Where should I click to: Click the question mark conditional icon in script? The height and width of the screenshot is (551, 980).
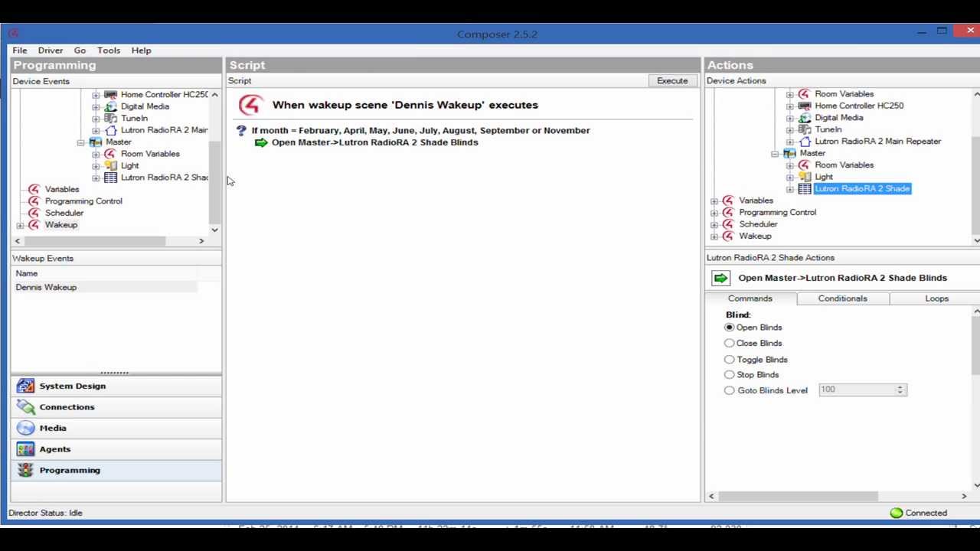coord(241,131)
